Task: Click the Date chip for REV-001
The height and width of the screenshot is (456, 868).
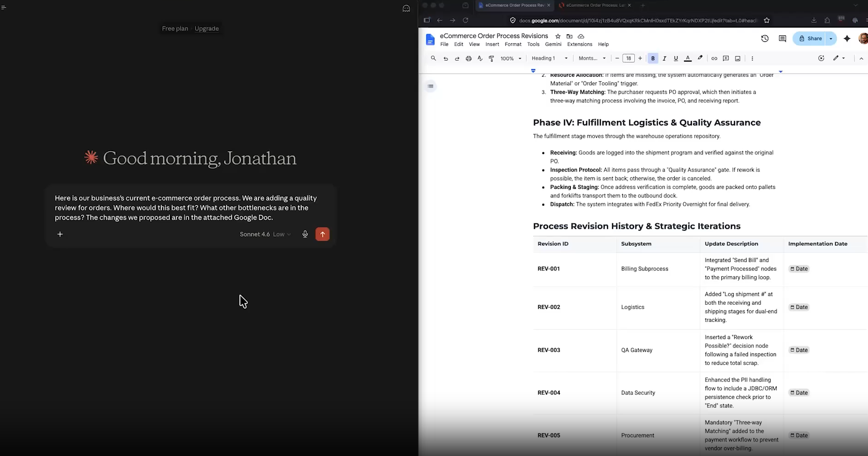Action: (x=799, y=269)
